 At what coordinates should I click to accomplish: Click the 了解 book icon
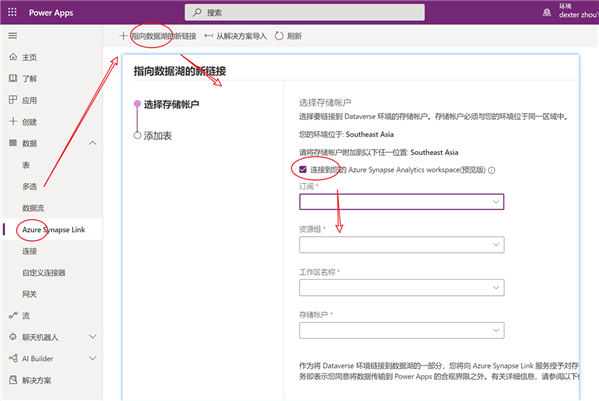(x=13, y=78)
